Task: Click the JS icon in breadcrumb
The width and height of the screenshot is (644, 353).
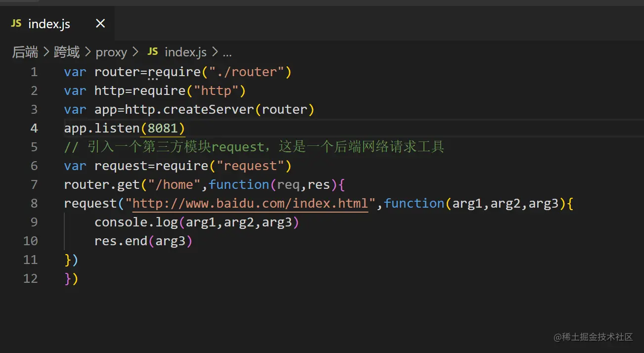Action: tap(153, 52)
